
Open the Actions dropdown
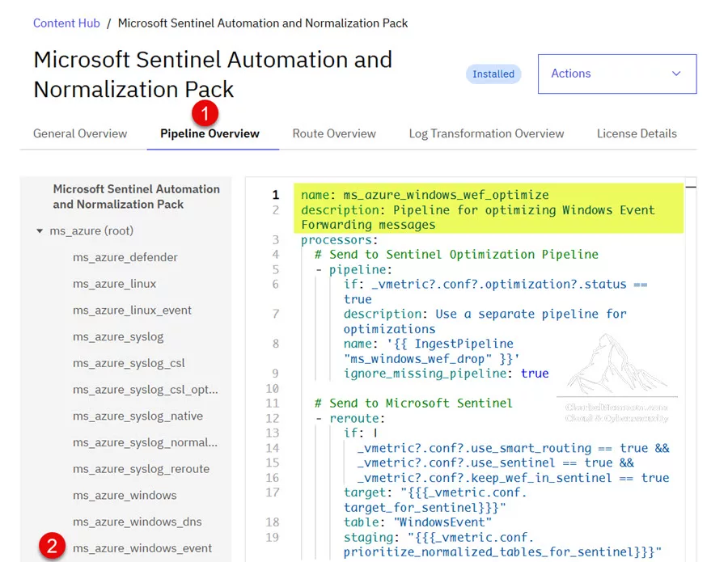pyautogui.click(x=617, y=74)
